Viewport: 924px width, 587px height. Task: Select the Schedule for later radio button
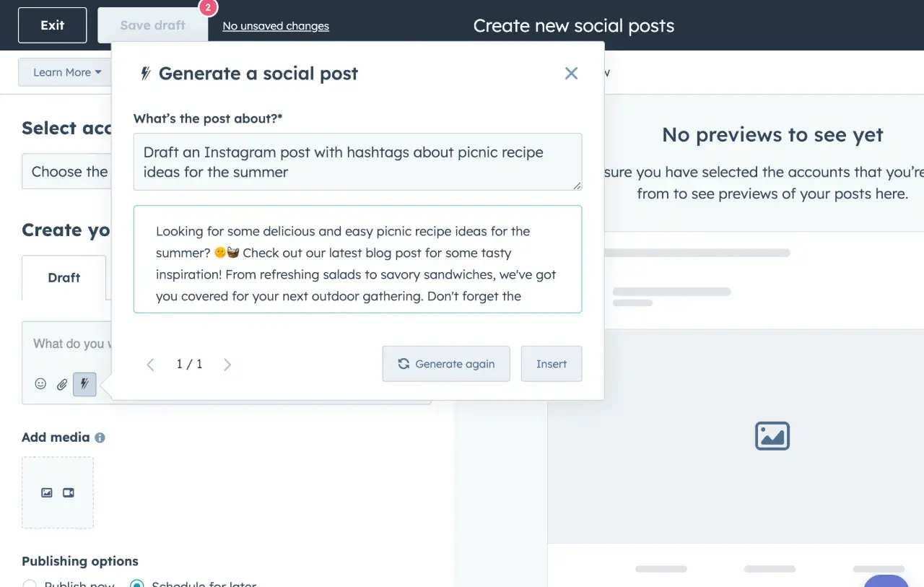point(136,583)
